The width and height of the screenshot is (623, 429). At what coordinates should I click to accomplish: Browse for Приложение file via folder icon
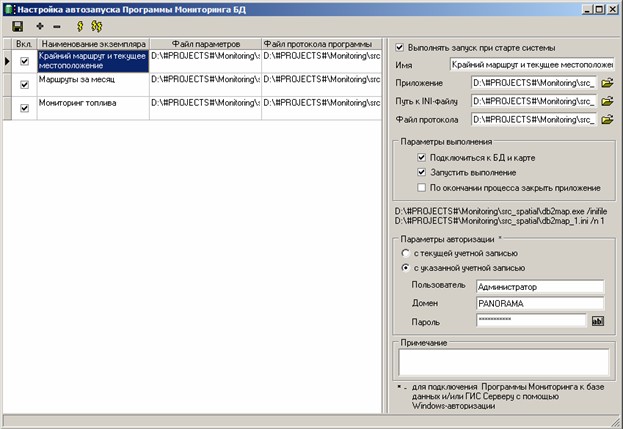point(606,83)
